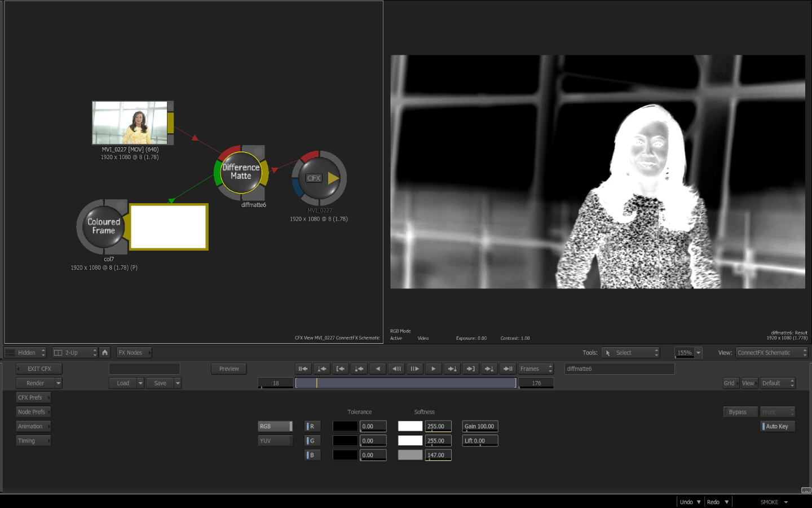This screenshot has height=508, width=812.
Task: Click the CFX output node
Action: click(x=319, y=178)
